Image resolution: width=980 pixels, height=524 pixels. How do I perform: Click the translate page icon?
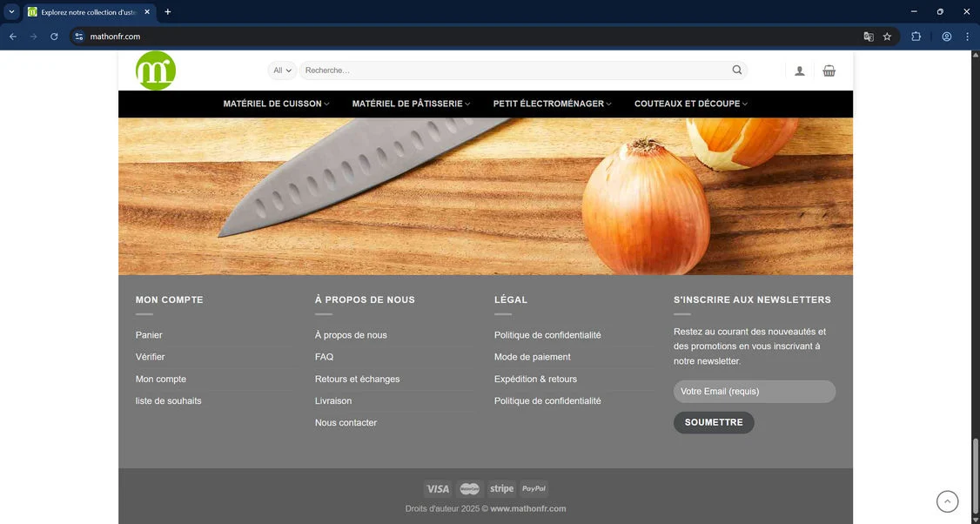tap(868, 37)
